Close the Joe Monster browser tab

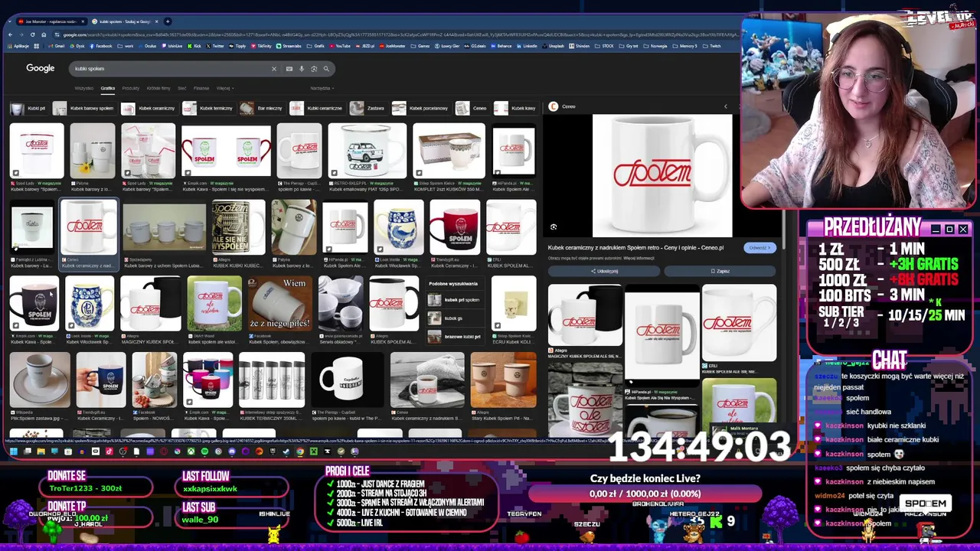pos(82,21)
